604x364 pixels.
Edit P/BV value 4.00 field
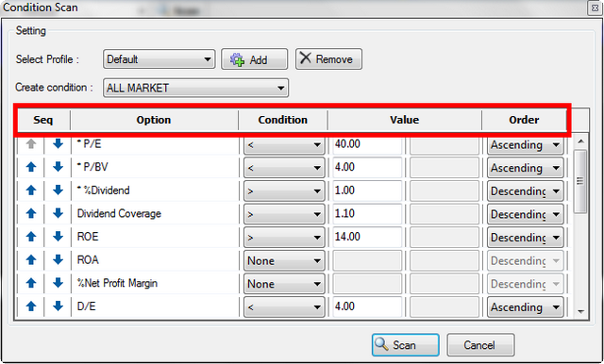[367, 168]
